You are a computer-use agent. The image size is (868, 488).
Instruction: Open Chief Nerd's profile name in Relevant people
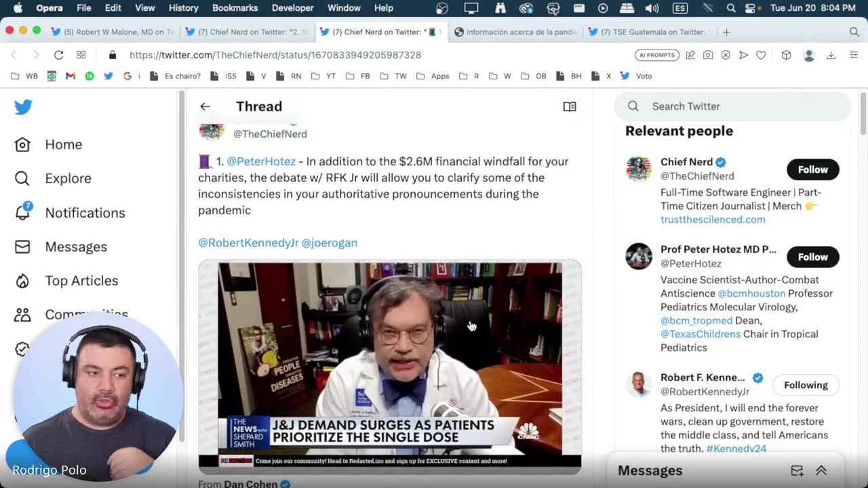coord(686,162)
